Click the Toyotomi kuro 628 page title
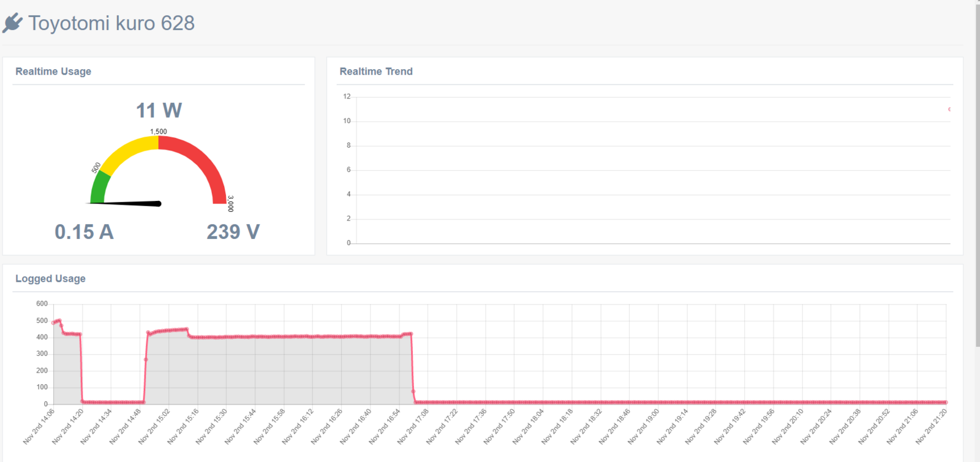 pos(111,23)
